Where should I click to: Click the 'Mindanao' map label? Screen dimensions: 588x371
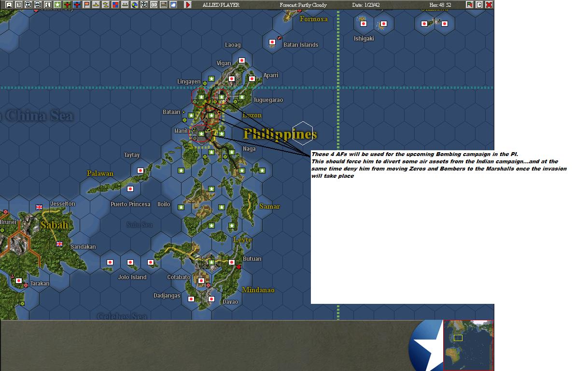(258, 290)
